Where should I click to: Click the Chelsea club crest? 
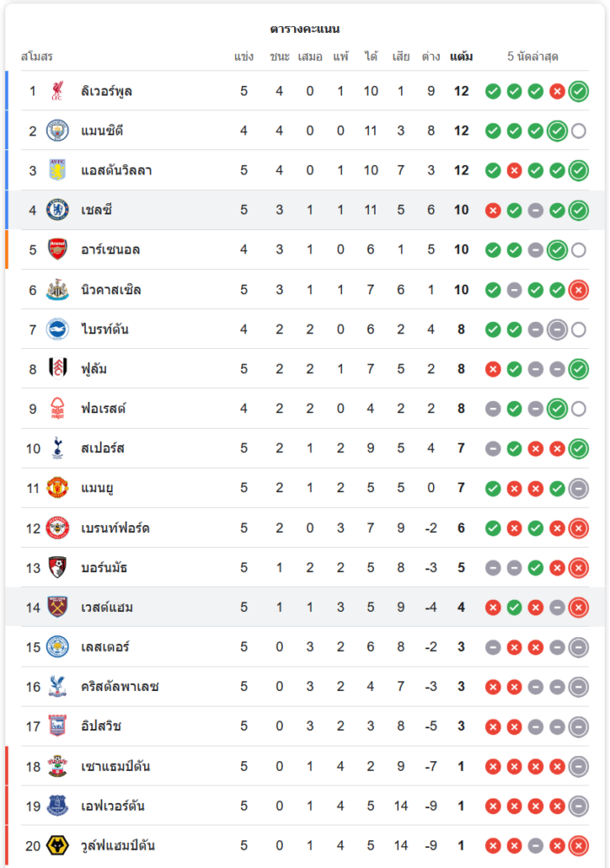click(x=57, y=210)
